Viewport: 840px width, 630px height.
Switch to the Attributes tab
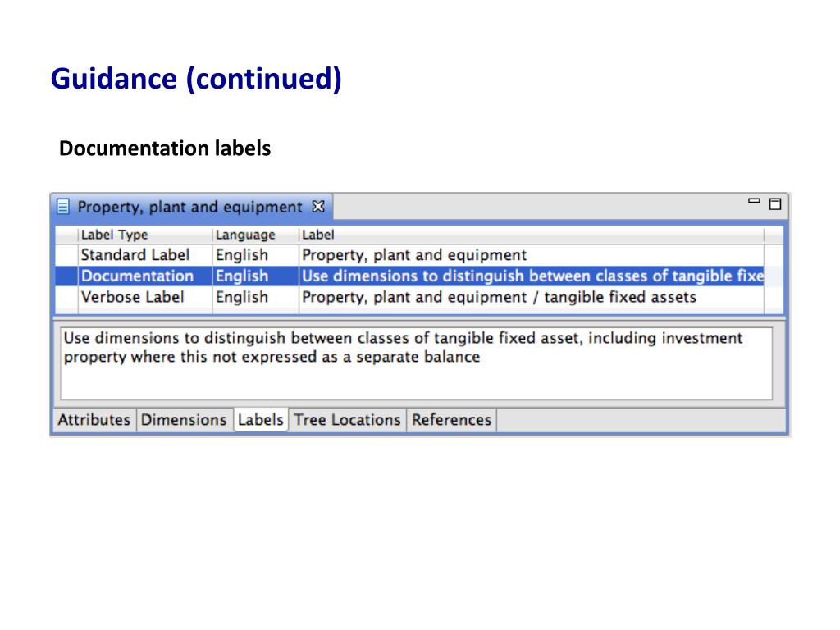tap(94, 419)
